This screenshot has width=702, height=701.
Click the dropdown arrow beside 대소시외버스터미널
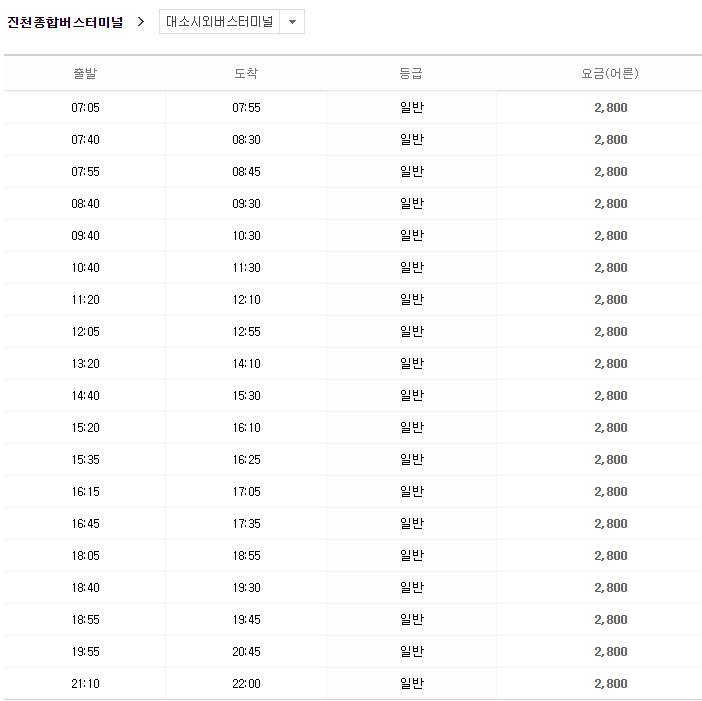tap(291, 22)
